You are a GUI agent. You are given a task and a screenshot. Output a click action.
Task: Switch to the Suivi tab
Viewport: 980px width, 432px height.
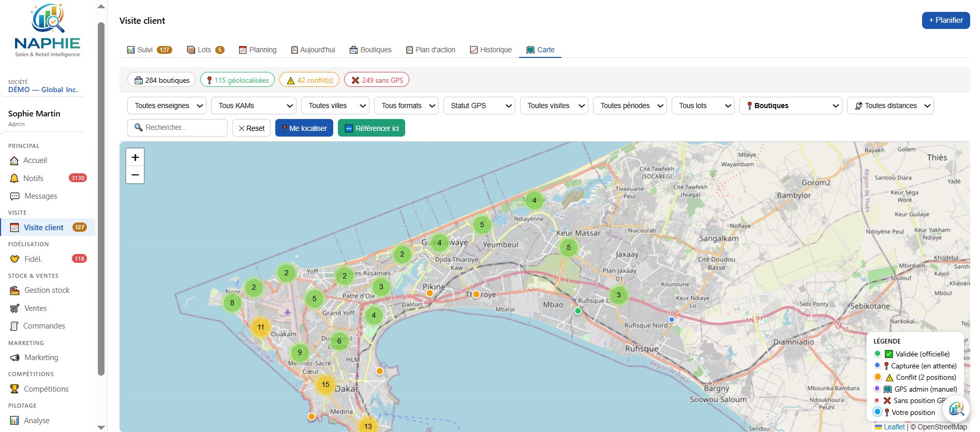tap(149, 50)
